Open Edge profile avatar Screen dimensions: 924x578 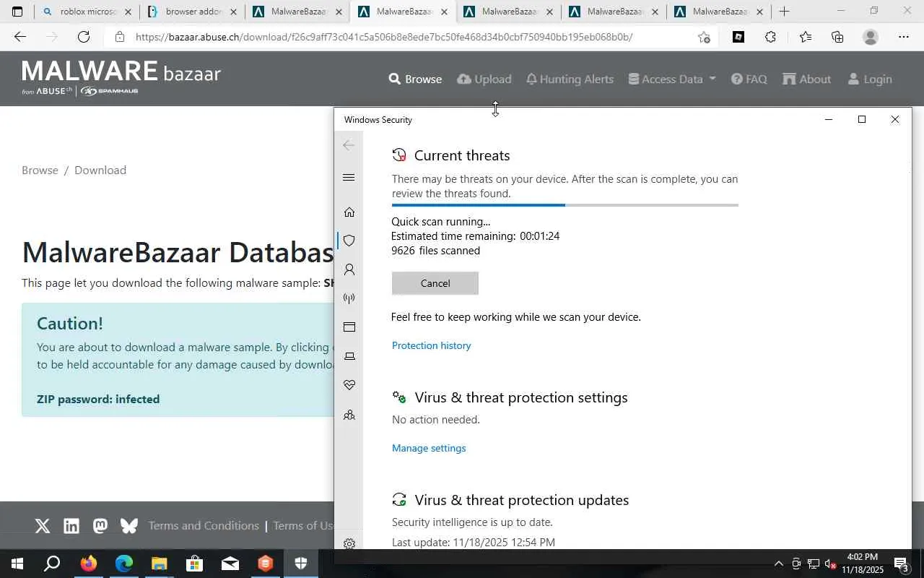871,37
